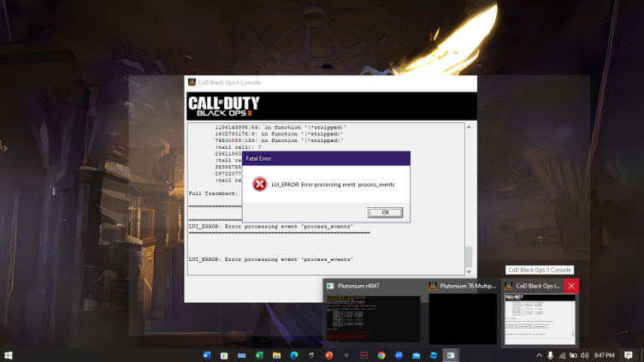Click the console vertical scrollbar thumb
Viewport: 644px width, 362px height.
[x=469, y=257]
